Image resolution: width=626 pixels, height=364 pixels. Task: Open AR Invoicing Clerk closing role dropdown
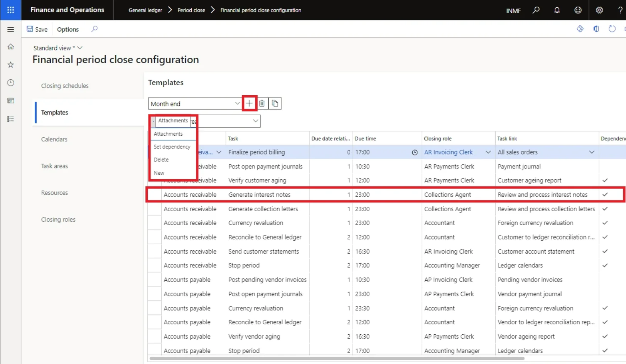(x=488, y=152)
